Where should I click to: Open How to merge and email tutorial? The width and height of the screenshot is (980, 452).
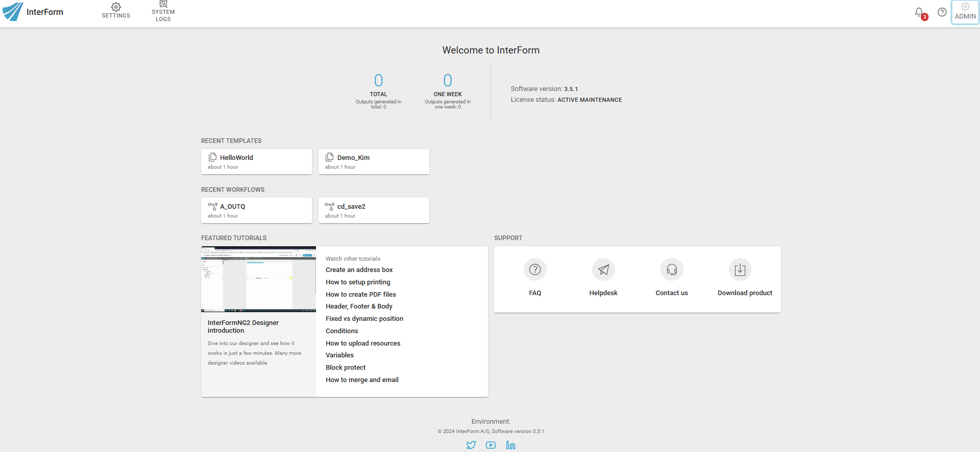[x=362, y=380]
